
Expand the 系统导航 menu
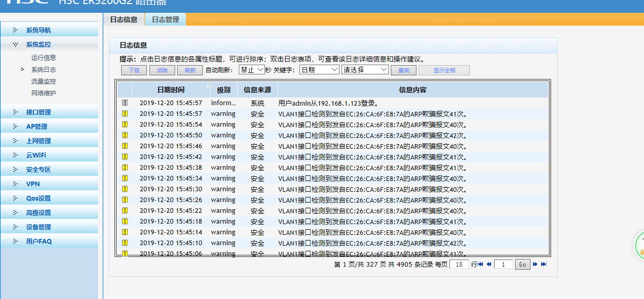[49, 30]
